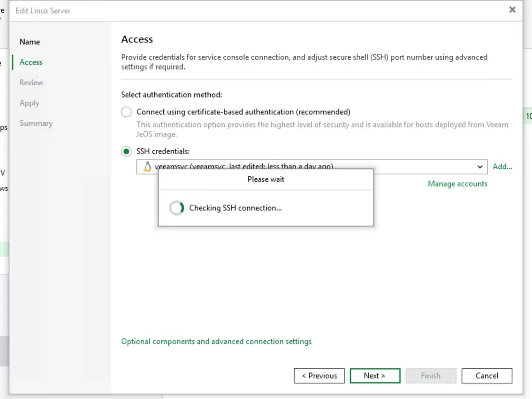
Task: Go back with the Previous button
Action: coord(319,376)
